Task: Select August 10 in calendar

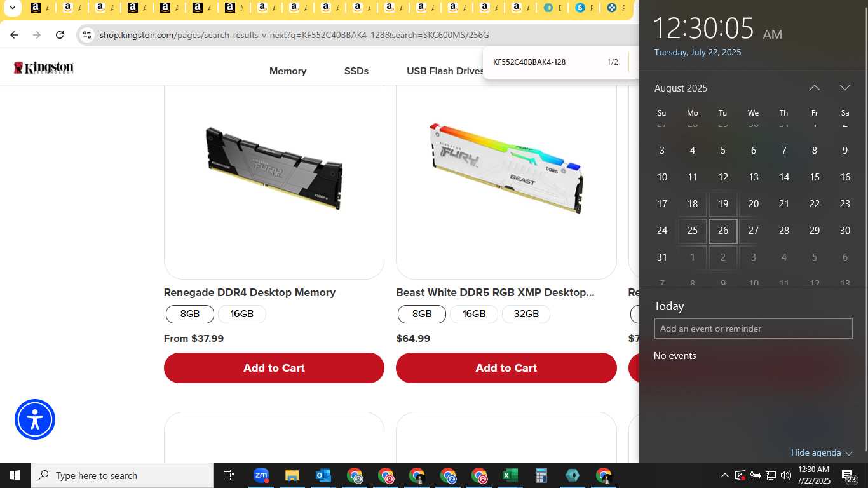Action: click(662, 177)
